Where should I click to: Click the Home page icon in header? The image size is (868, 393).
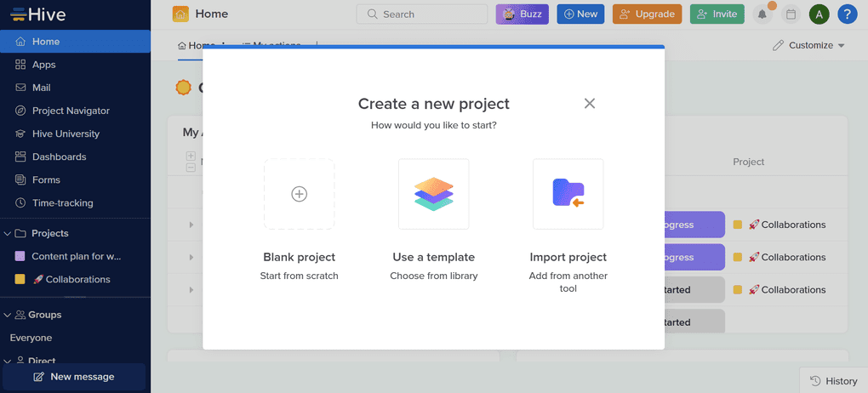coord(180,14)
